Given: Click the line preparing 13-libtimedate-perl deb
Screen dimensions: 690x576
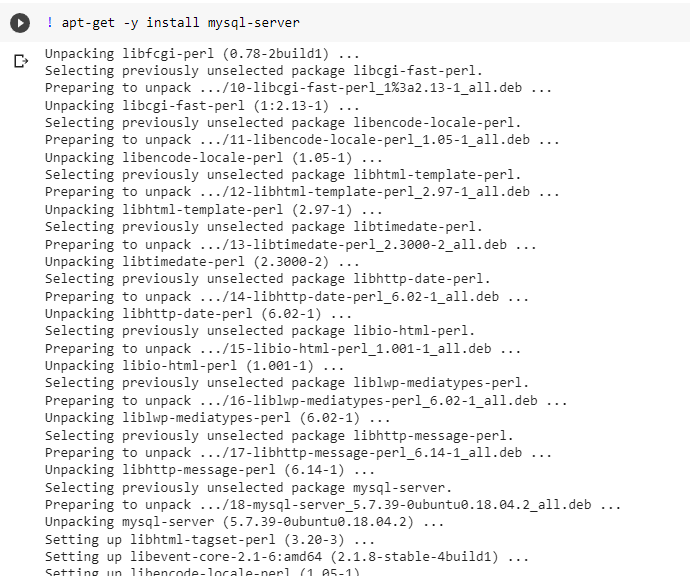Looking at the screenshot, I should point(290,244).
